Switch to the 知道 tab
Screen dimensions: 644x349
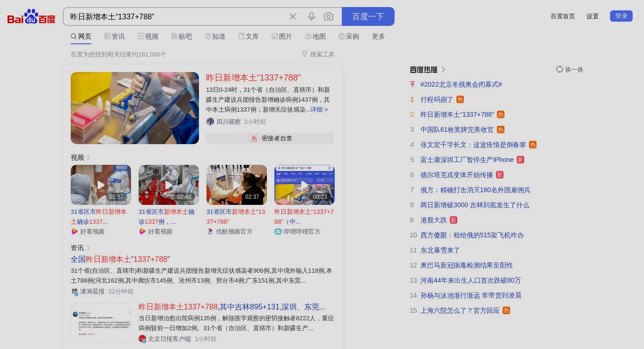[215, 36]
